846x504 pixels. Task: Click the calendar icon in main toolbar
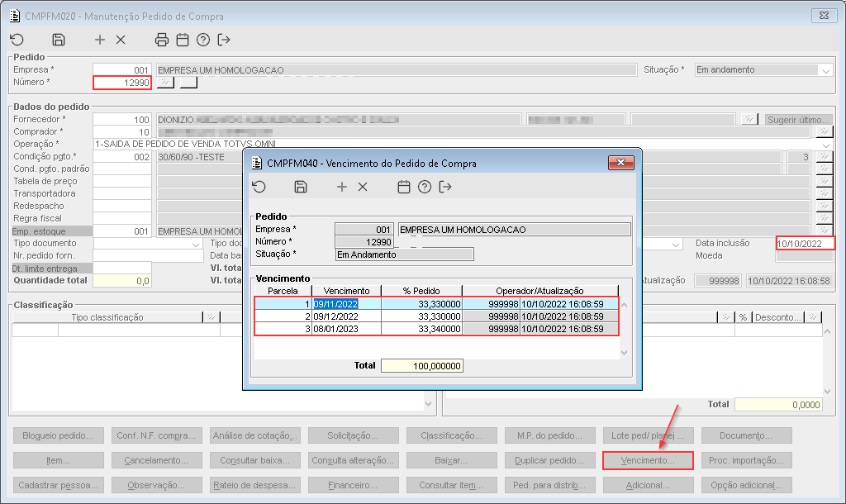(x=183, y=40)
